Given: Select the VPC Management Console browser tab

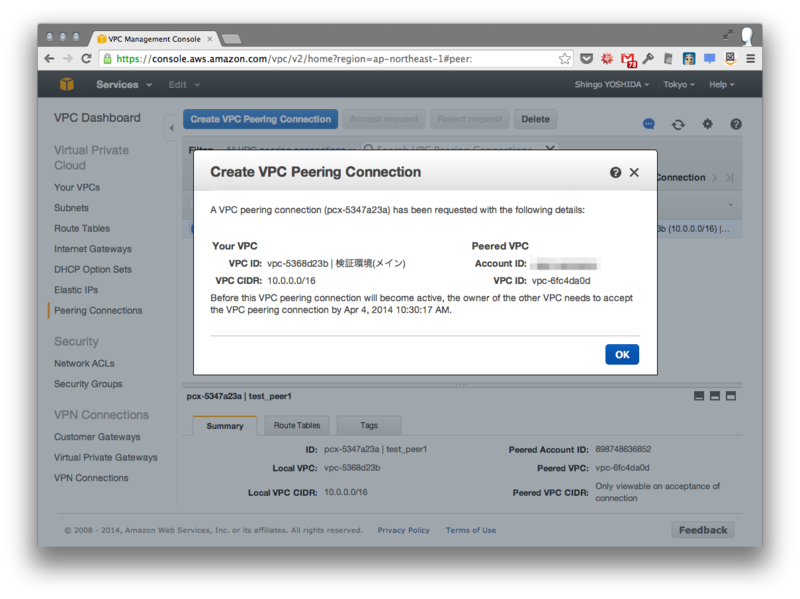Looking at the screenshot, I should [154, 39].
